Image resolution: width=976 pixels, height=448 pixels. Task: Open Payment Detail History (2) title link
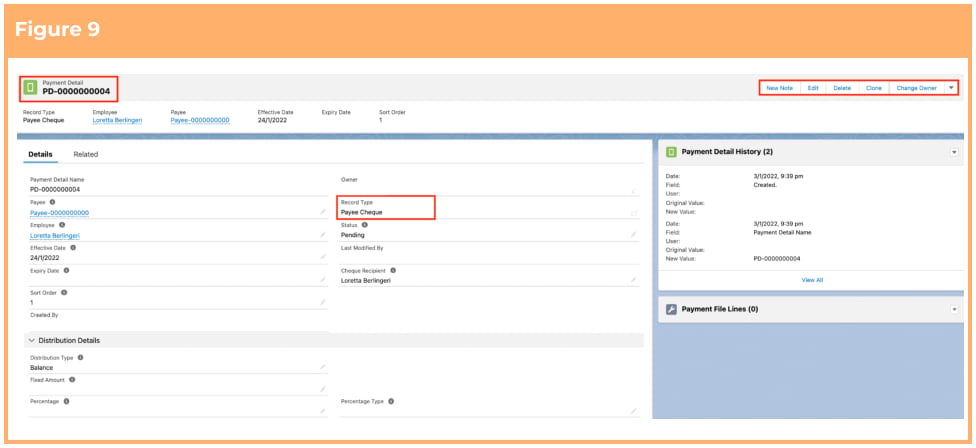(x=727, y=152)
